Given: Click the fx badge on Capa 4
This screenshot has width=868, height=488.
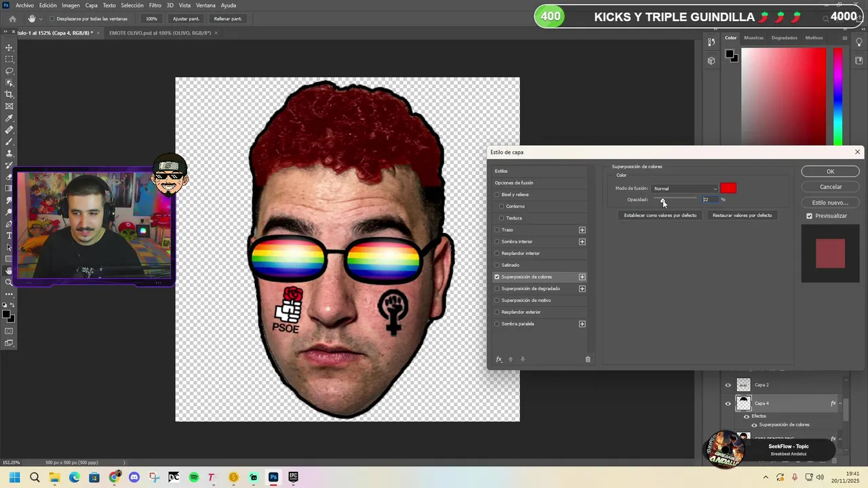Looking at the screenshot, I should pos(833,403).
